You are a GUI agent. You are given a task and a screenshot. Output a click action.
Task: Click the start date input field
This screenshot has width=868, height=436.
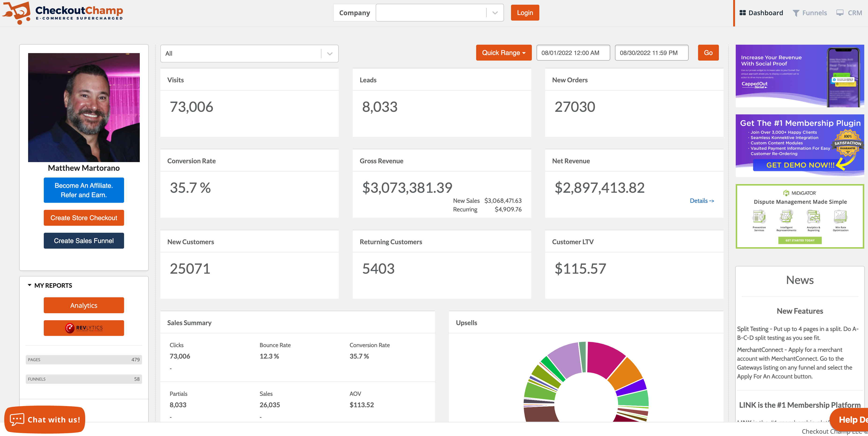click(573, 53)
